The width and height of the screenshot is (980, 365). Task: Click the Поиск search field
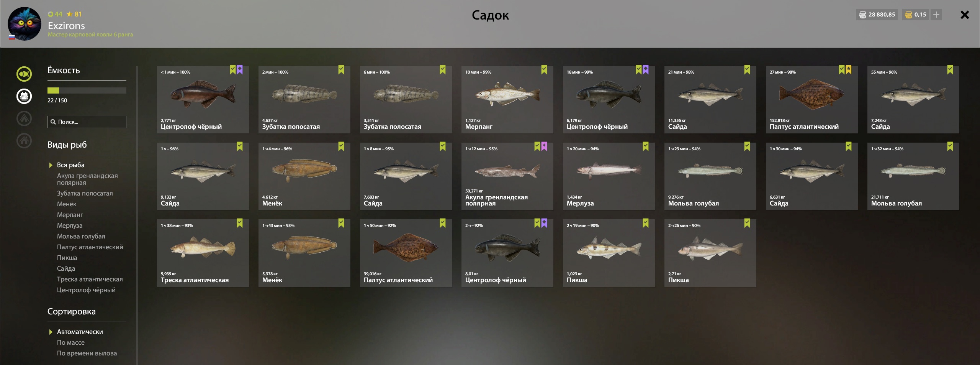[87, 122]
